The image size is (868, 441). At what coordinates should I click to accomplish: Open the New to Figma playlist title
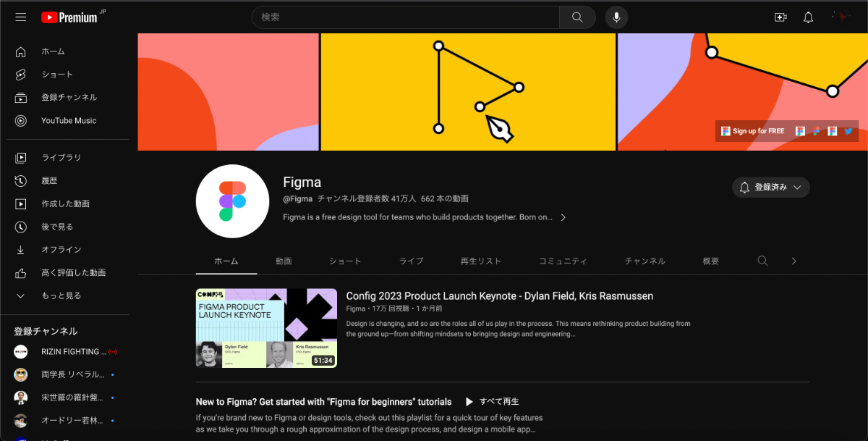click(x=323, y=402)
